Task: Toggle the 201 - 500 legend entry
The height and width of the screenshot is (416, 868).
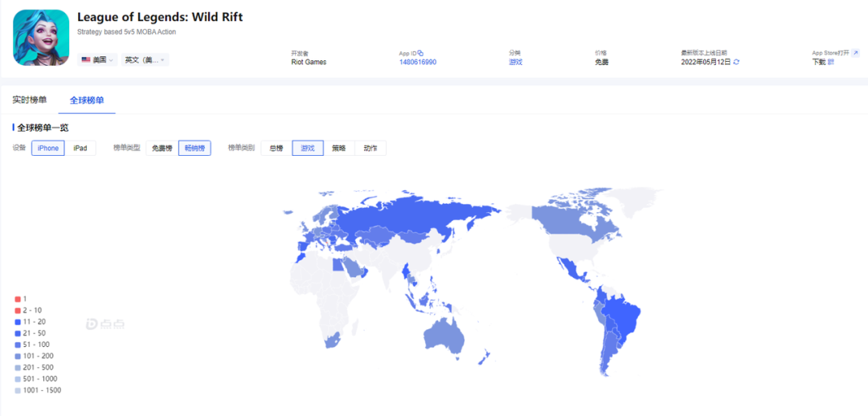Action: click(34, 367)
